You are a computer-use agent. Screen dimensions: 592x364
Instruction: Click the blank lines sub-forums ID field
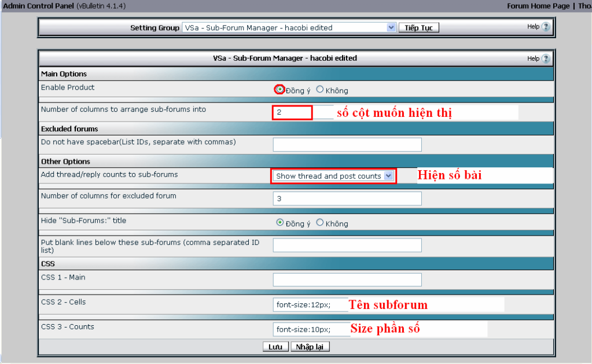[347, 245]
